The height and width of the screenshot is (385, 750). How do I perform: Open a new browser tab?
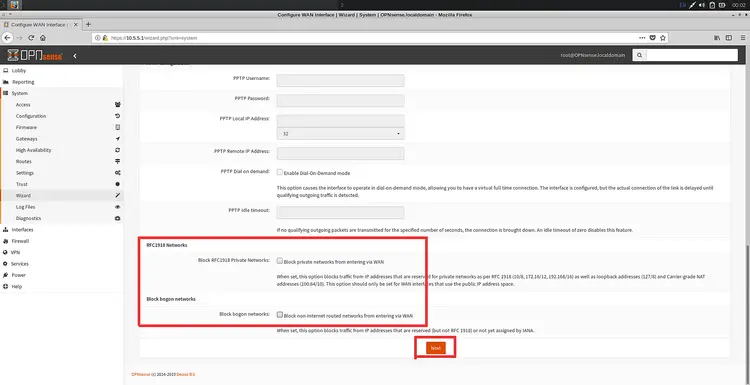(x=88, y=24)
